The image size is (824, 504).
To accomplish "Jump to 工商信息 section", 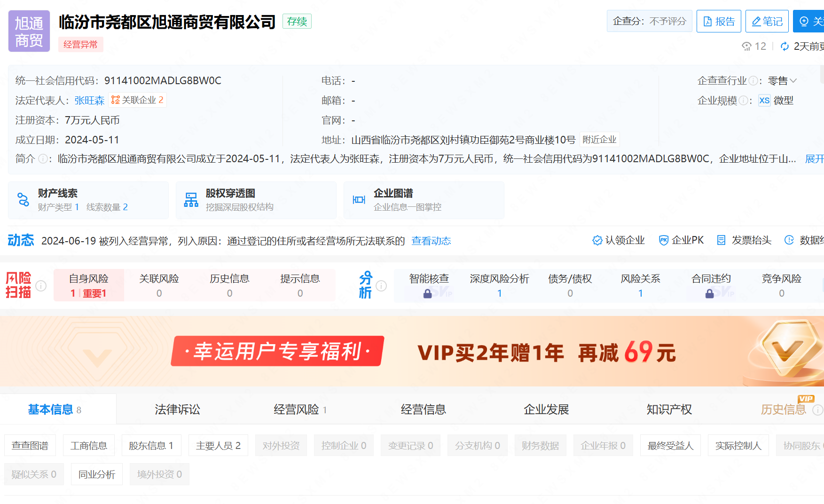I will 89,445.
